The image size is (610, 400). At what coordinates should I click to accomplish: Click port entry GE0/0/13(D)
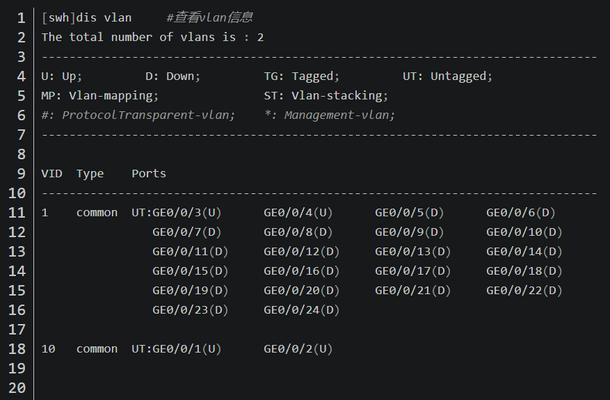(x=413, y=251)
